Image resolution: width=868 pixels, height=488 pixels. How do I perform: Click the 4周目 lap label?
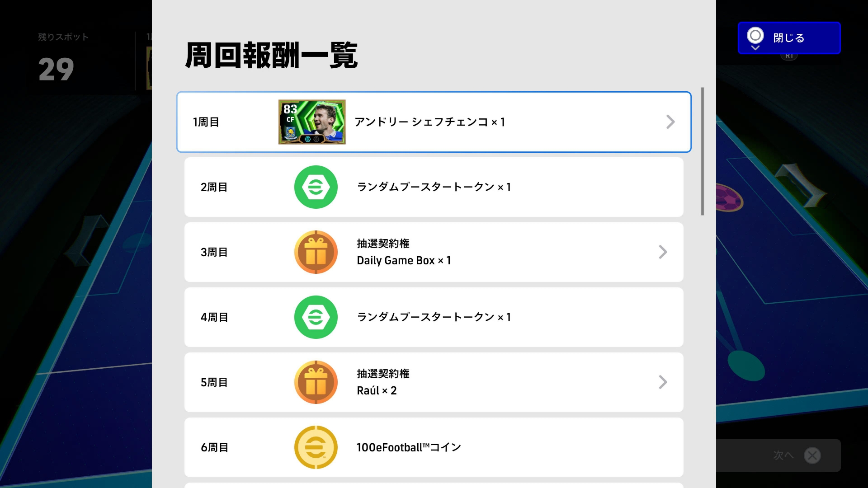(x=214, y=317)
